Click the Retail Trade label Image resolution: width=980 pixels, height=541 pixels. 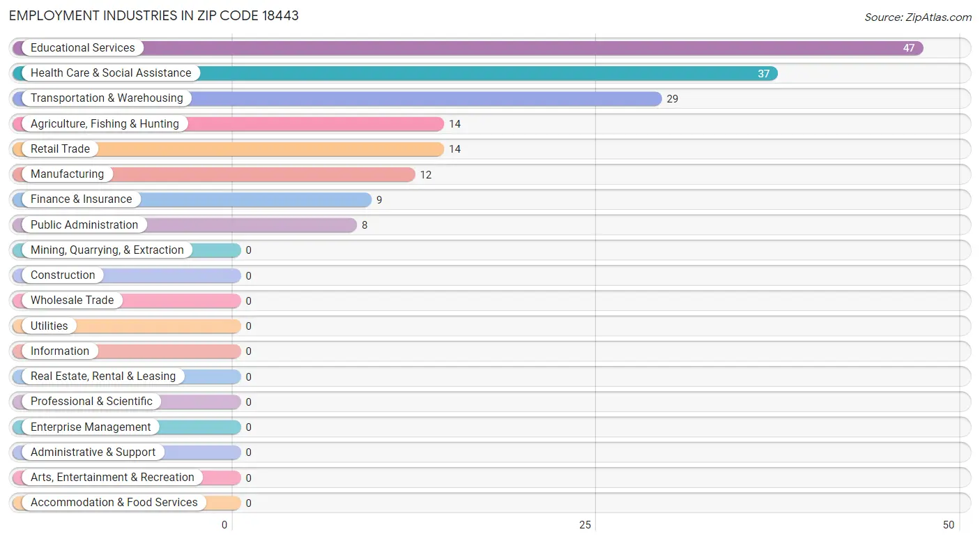pos(60,149)
